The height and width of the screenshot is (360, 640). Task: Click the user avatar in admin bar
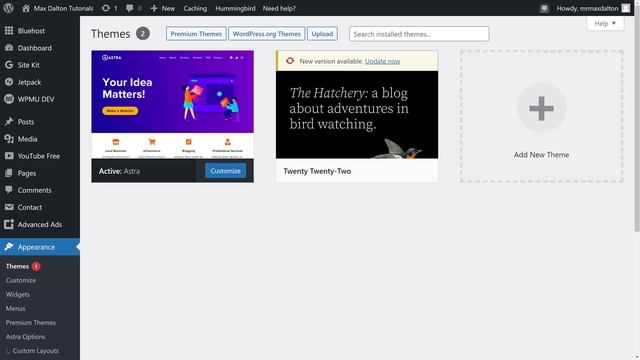pyautogui.click(x=626, y=8)
